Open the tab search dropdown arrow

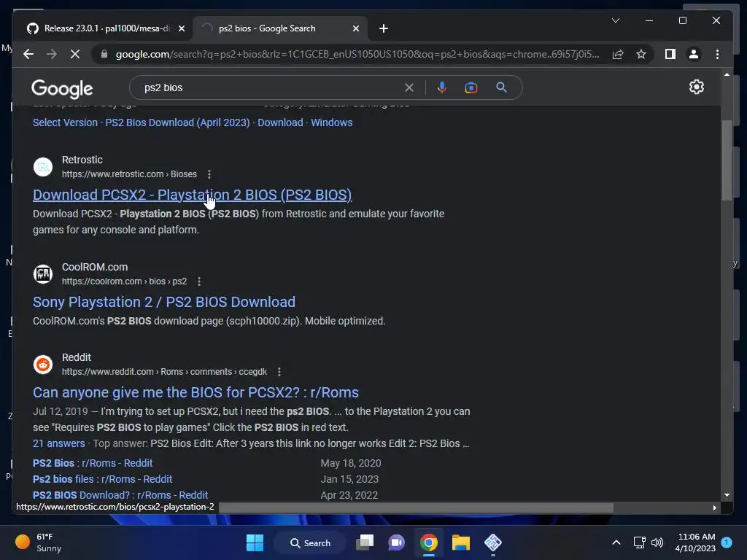[616, 20]
